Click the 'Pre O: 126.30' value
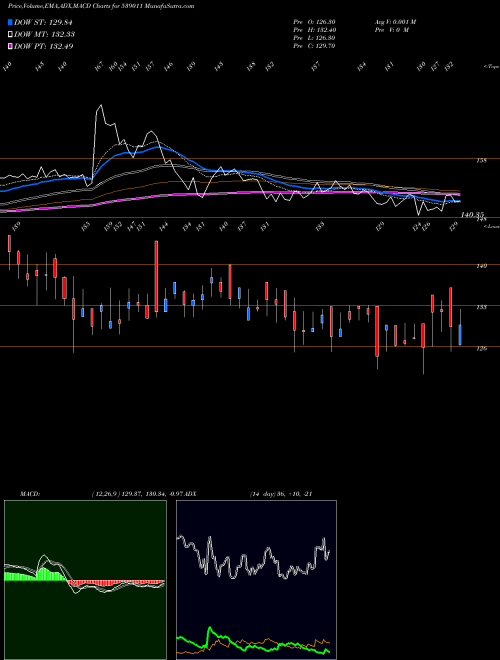 pos(314,22)
